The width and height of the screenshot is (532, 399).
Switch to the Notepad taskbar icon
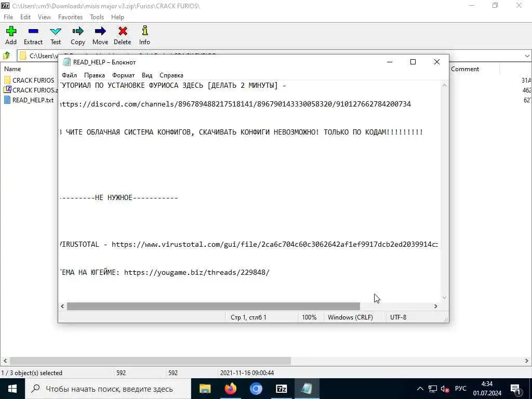[307, 389]
